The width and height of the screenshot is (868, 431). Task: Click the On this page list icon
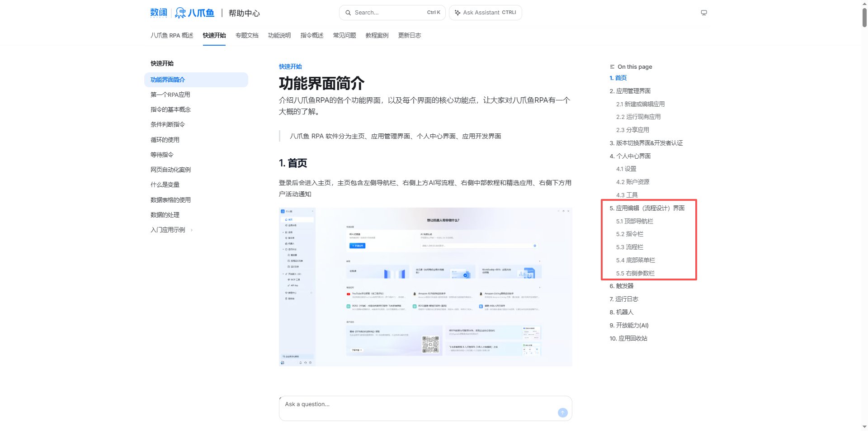pos(612,67)
